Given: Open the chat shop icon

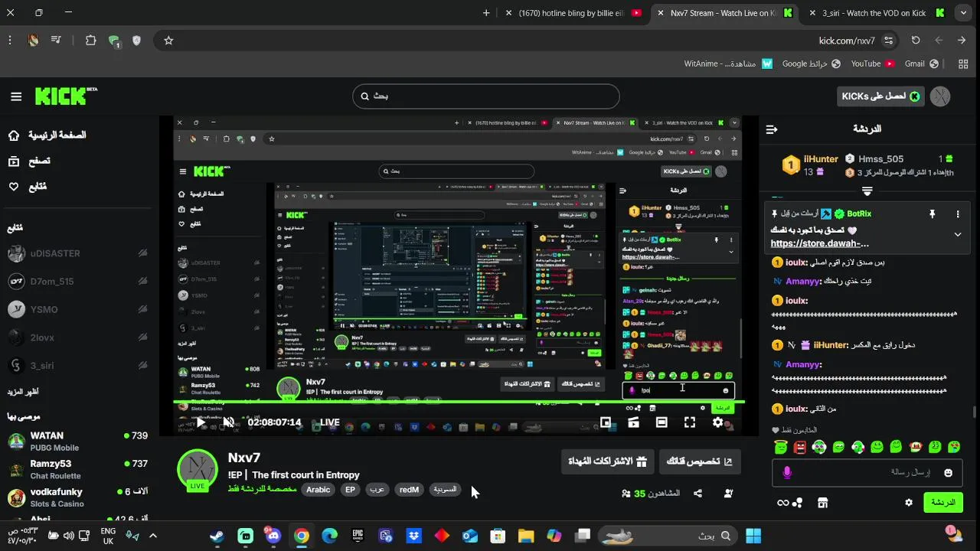Looking at the screenshot, I should (822, 503).
